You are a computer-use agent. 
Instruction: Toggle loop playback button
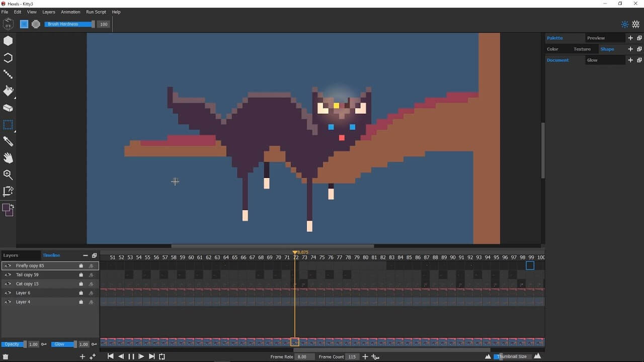click(x=162, y=356)
